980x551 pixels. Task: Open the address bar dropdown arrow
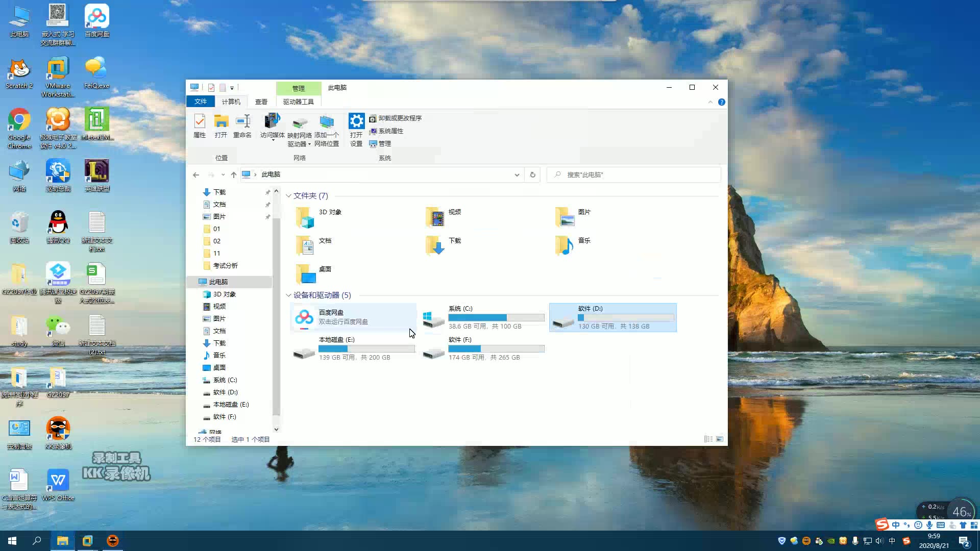pos(517,174)
